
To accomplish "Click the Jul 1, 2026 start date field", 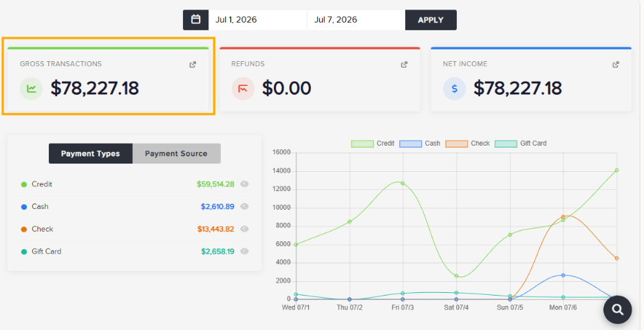I will coord(257,20).
